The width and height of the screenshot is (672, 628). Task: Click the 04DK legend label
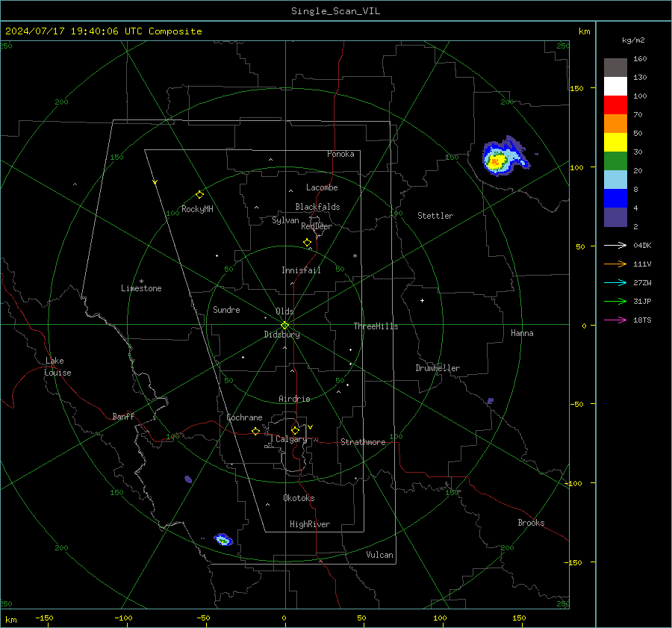(642, 245)
